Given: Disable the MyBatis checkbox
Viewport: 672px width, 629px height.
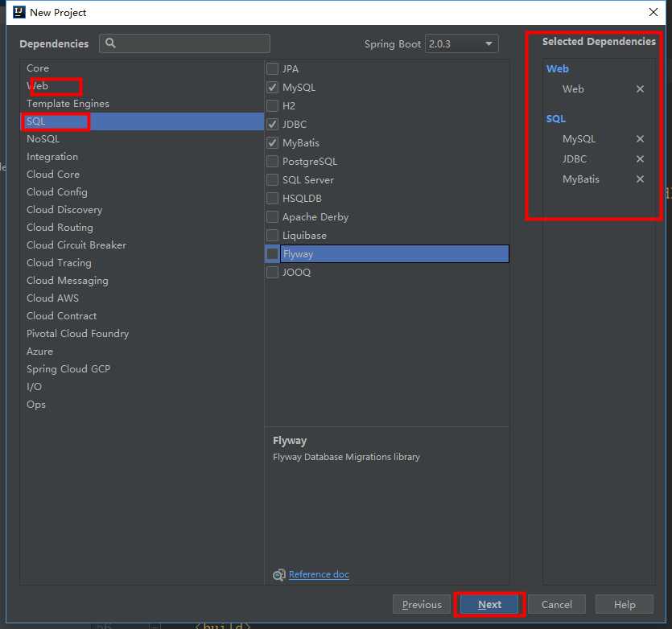Looking at the screenshot, I should pyautogui.click(x=272, y=142).
